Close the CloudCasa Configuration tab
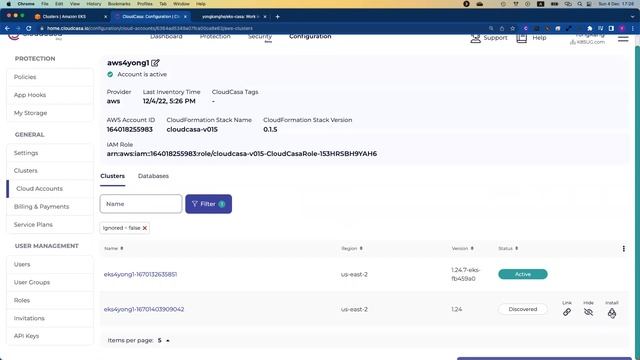Image resolution: width=640 pixels, height=360 pixels. pyautogui.click(x=185, y=17)
